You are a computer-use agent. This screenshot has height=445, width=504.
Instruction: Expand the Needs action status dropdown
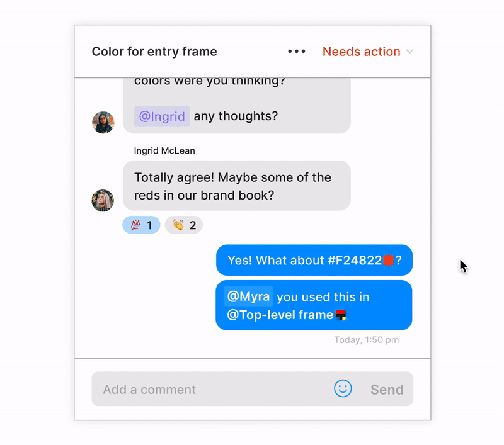click(368, 52)
